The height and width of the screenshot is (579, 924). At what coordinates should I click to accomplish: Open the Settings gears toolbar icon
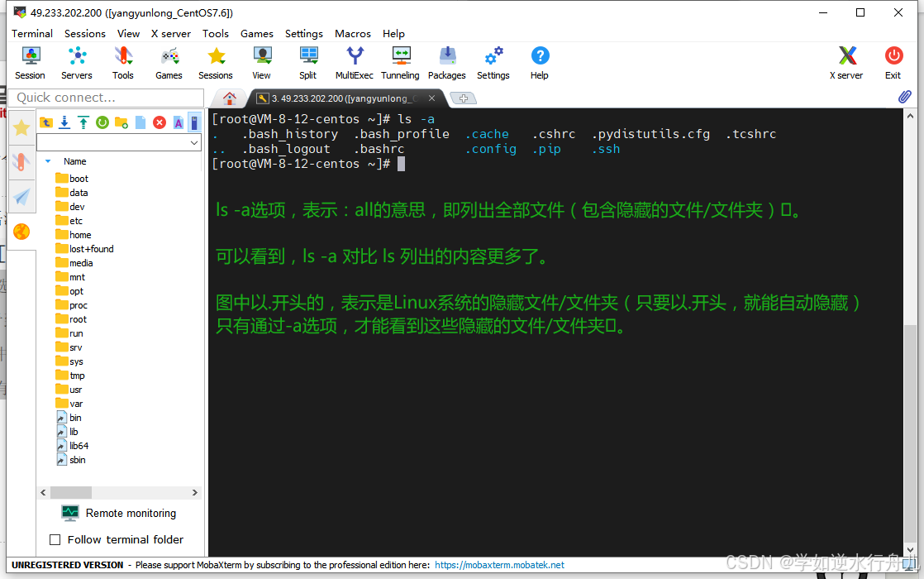[493, 63]
